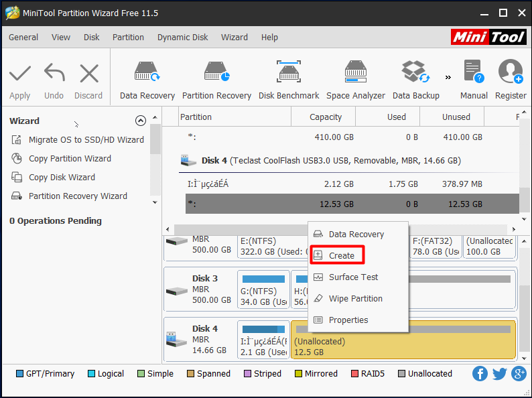The width and height of the screenshot is (532, 398).
Task: Open the Wizard menu
Action: pos(235,38)
